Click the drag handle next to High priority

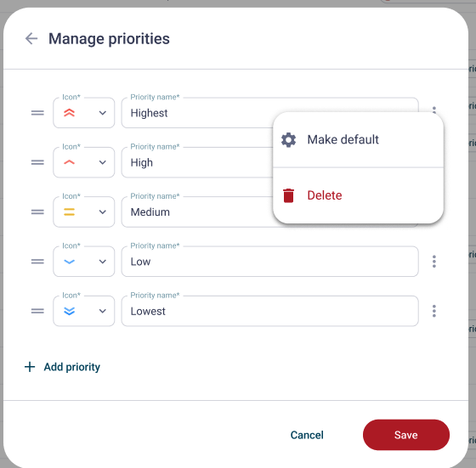point(37,162)
